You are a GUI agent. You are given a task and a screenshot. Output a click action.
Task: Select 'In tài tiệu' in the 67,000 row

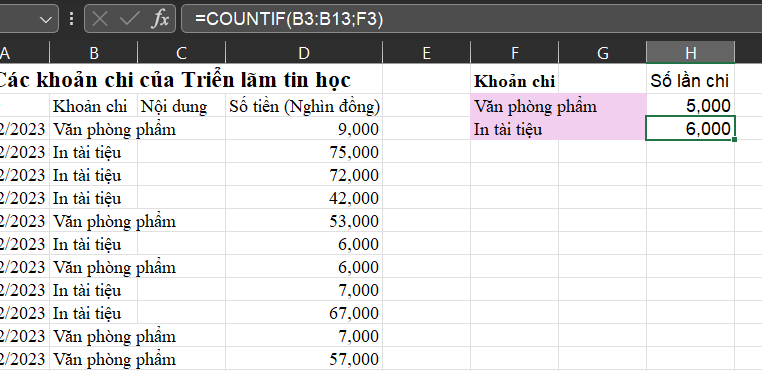[x=93, y=313]
